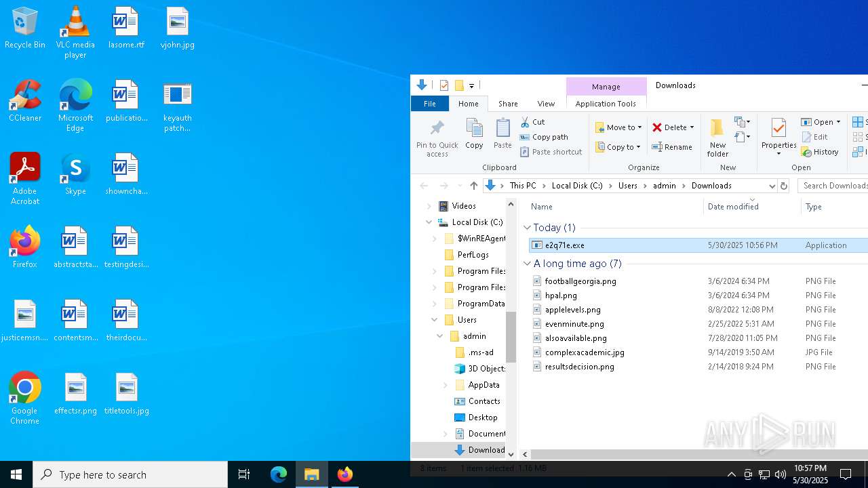Select PerfLogs folder in tree

click(x=473, y=255)
